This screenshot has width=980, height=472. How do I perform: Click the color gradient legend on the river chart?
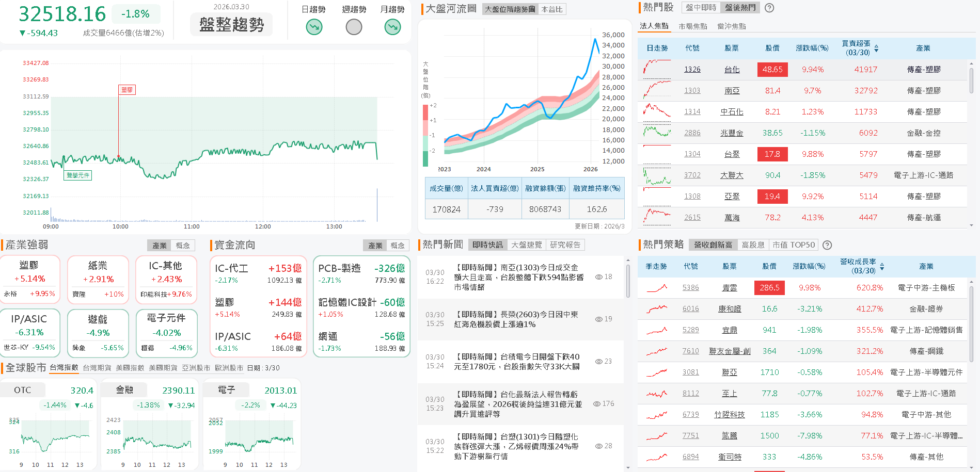424,132
